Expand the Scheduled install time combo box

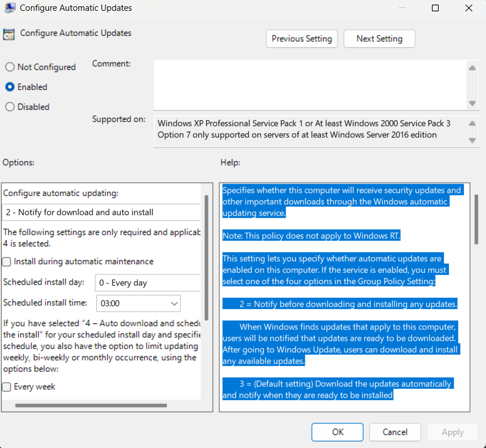(x=138, y=303)
